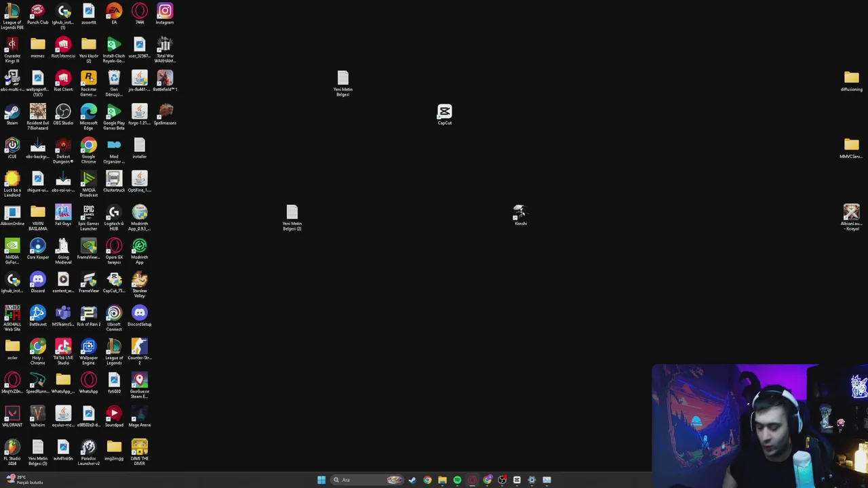Click the taskbar Ara search box
The image size is (868, 488).
tap(366, 480)
